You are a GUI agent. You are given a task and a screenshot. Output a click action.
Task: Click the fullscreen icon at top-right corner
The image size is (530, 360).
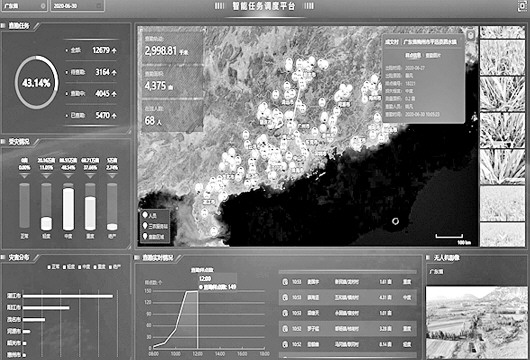pos(523,6)
